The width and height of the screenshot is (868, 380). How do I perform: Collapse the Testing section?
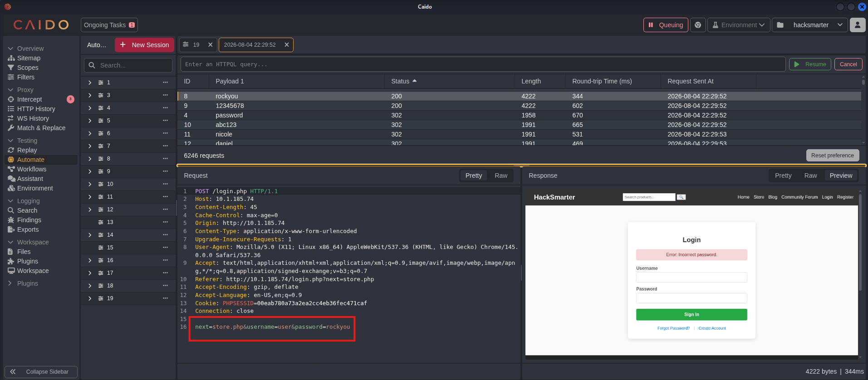(22, 141)
